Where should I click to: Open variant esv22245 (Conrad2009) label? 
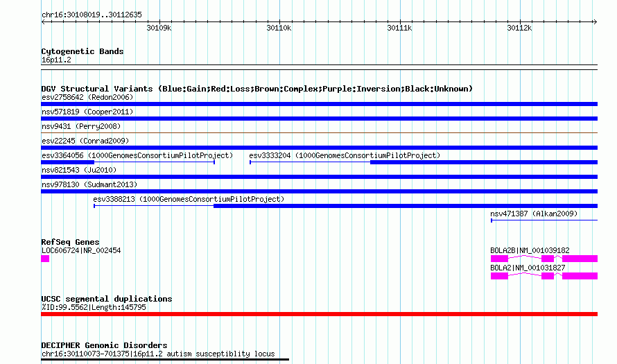(85, 141)
